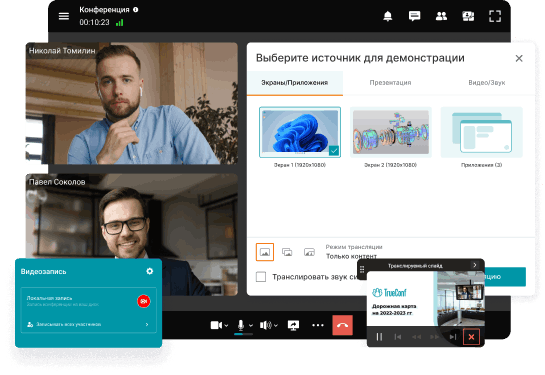Open Записывать всех участников option
This screenshot has width=545, height=375.
(x=89, y=324)
